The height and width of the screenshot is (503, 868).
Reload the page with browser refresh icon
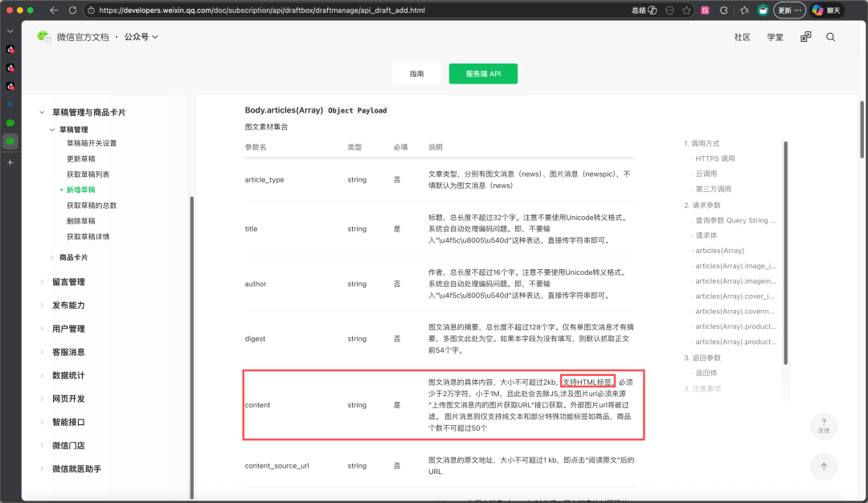pyautogui.click(x=72, y=10)
